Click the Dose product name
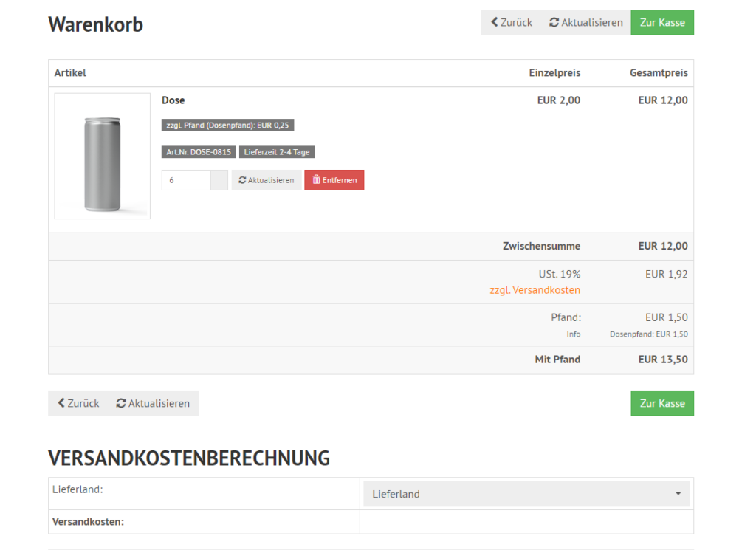Viewport: 756px width, 550px height. pos(173,100)
